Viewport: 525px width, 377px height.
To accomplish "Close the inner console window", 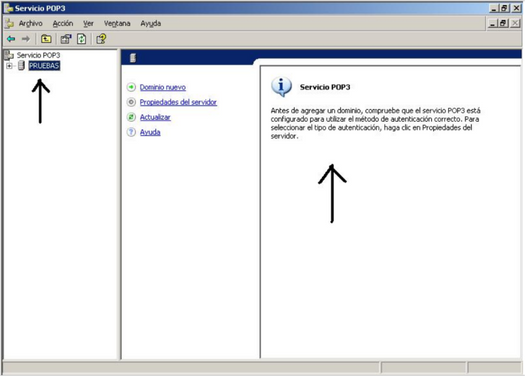I will point(515,23).
